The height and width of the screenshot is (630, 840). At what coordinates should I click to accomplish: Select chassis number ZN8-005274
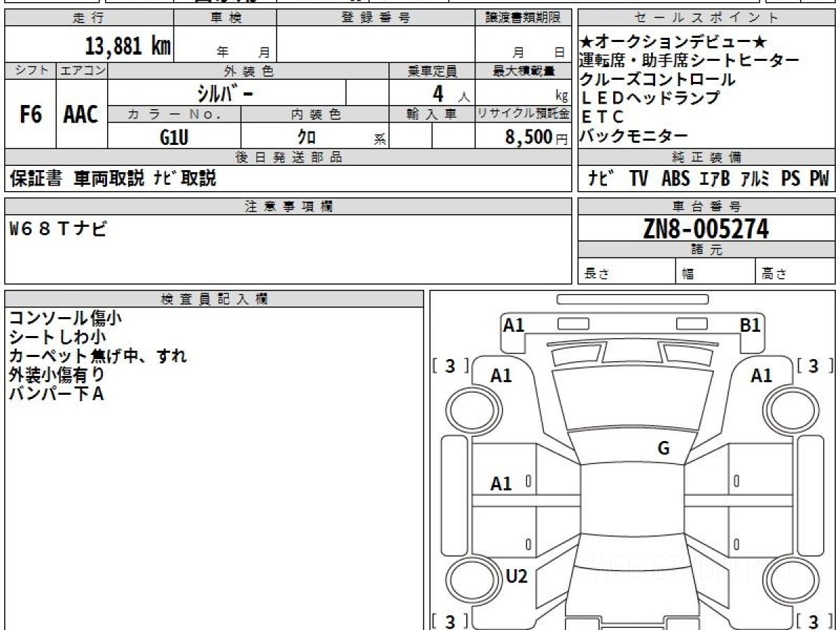[706, 228]
